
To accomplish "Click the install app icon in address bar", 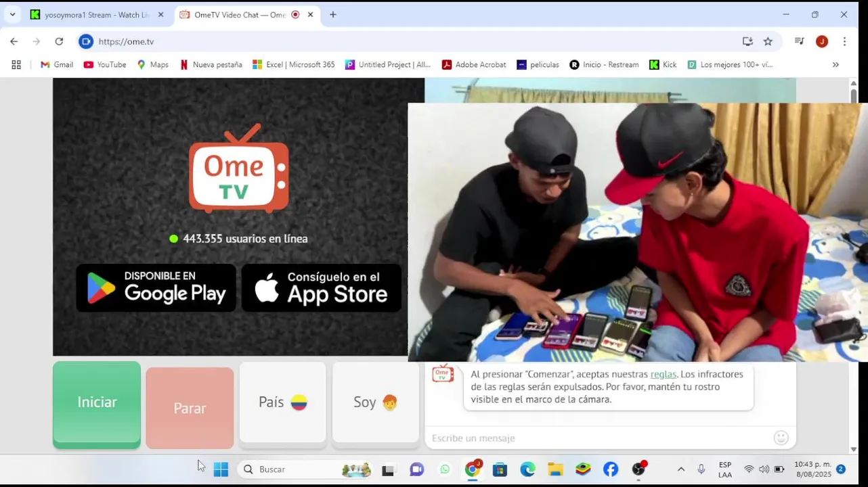I will pyautogui.click(x=747, y=41).
